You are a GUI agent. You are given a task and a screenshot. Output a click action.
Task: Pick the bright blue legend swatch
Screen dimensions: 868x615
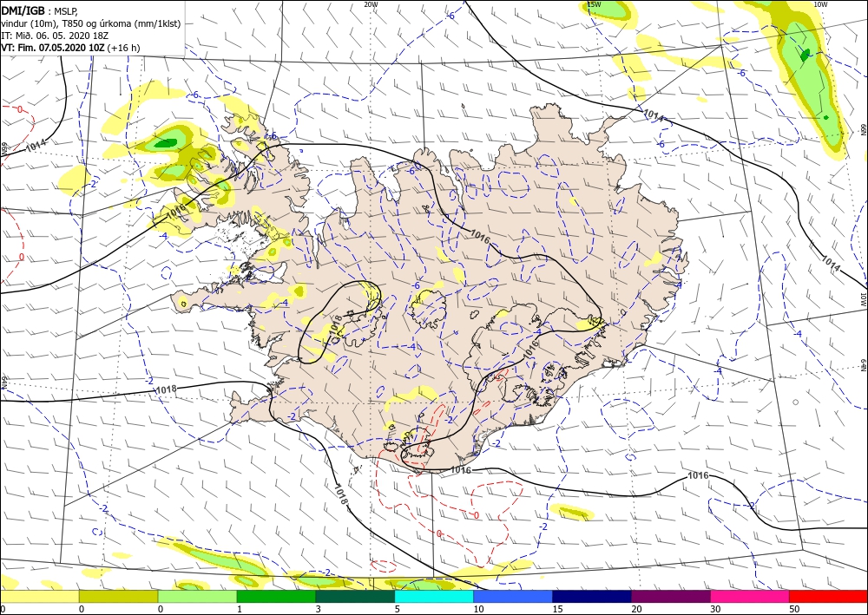pyautogui.click(x=513, y=596)
